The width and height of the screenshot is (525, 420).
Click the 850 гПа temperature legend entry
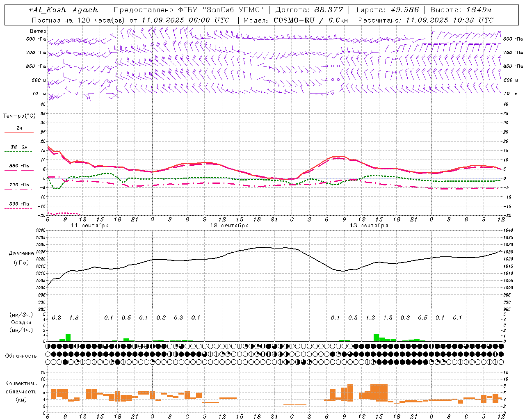[x=19, y=166]
